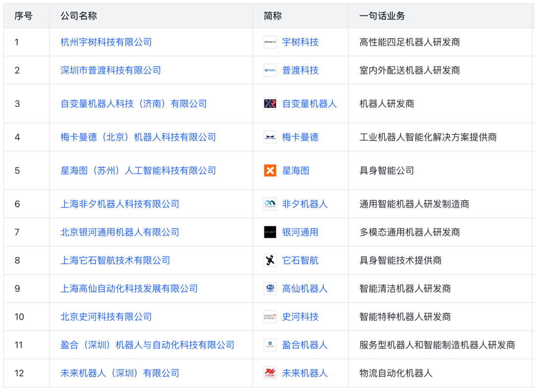Open 未来机器人（深圳）有限公司 link
Screen dimensions: 535x392
click(120, 373)
